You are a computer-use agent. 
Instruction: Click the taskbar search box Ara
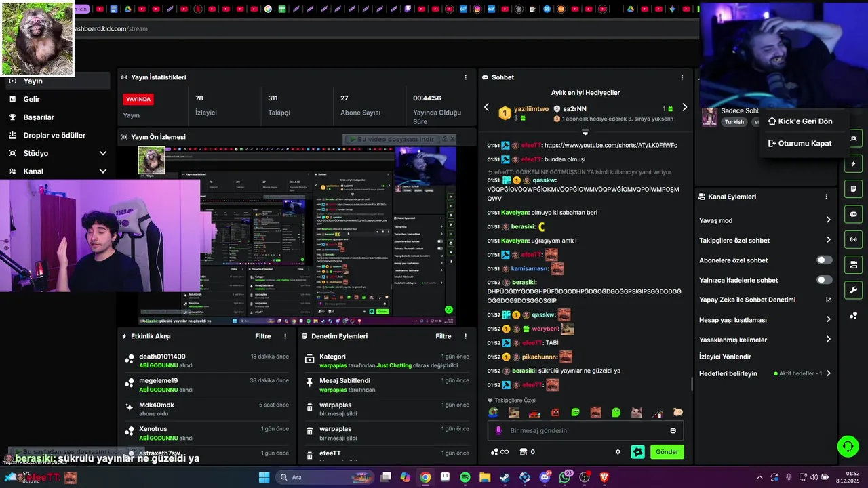pos(324,477)
